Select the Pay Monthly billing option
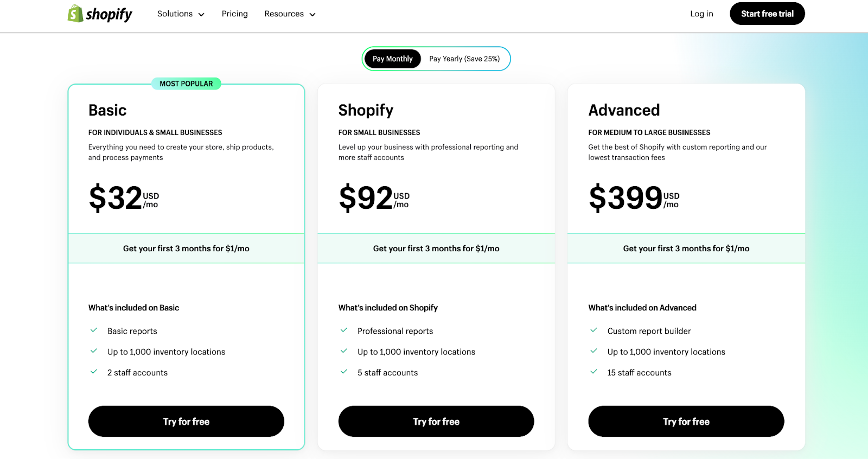The image size is (868, 459). [392, 59]
